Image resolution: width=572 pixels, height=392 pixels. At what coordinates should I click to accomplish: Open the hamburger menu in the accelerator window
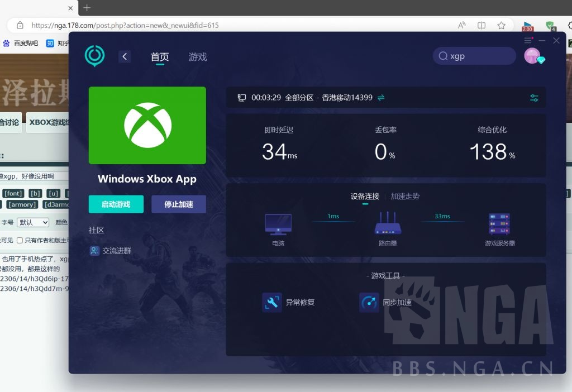527,40
